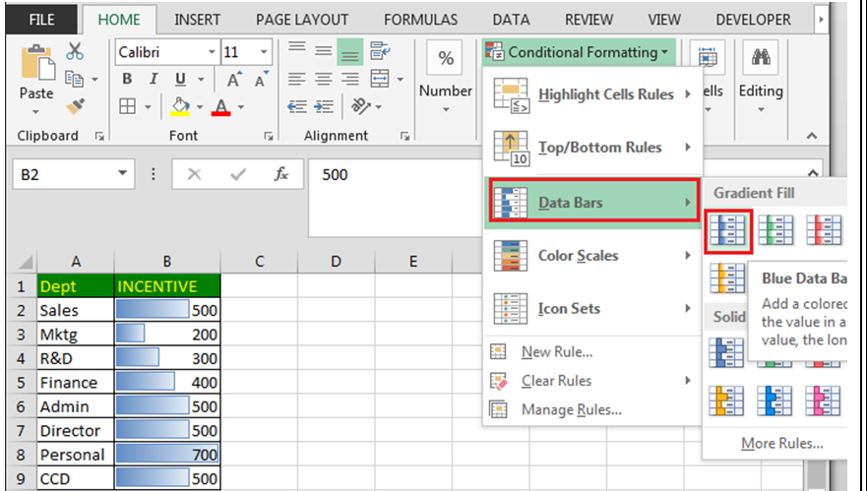
Task: Click Increase Font Size icon
Action: point(234,80)
